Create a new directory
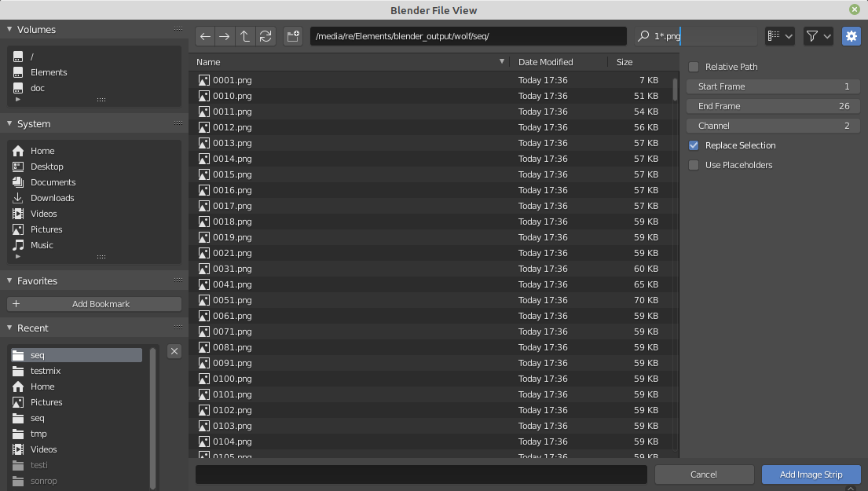Screen dimensions: 868x491 [293, 37]
